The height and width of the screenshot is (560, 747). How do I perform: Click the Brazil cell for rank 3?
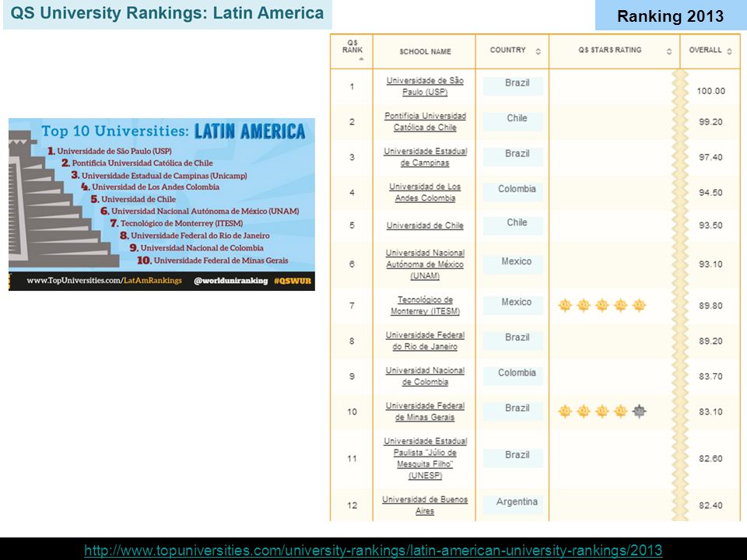(x=513, y=156)
